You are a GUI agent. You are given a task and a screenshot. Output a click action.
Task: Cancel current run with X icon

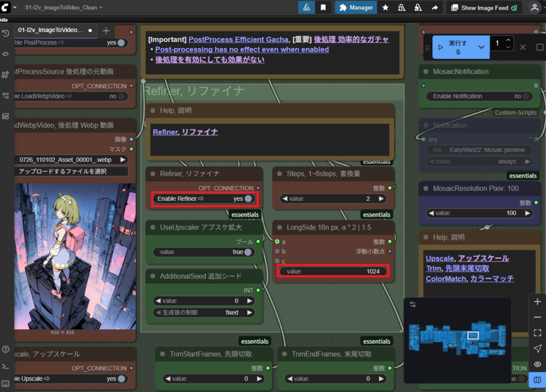(x=523, y=47)
